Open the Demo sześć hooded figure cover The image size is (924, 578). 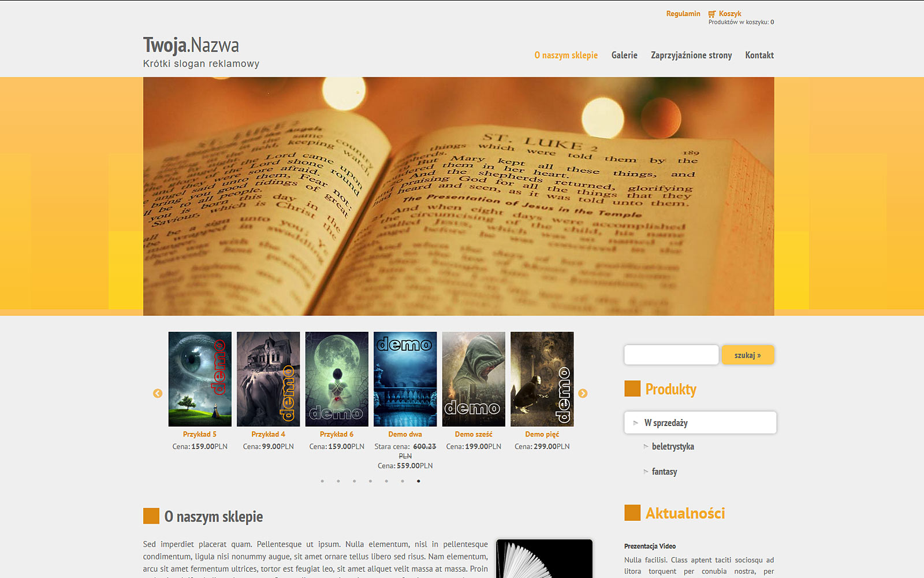[474, 379]
